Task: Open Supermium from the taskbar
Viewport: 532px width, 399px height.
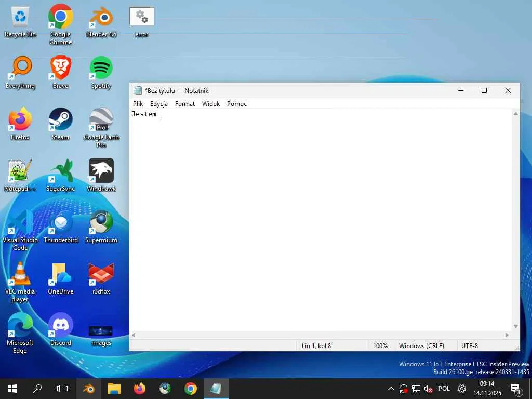Action: point(165,389)
